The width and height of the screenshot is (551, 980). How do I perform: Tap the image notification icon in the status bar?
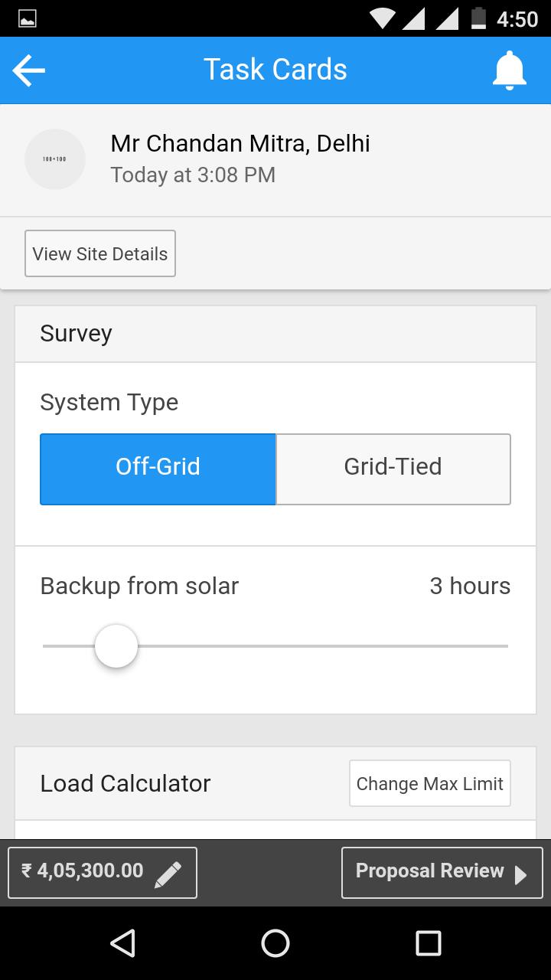tap(28, 19)
